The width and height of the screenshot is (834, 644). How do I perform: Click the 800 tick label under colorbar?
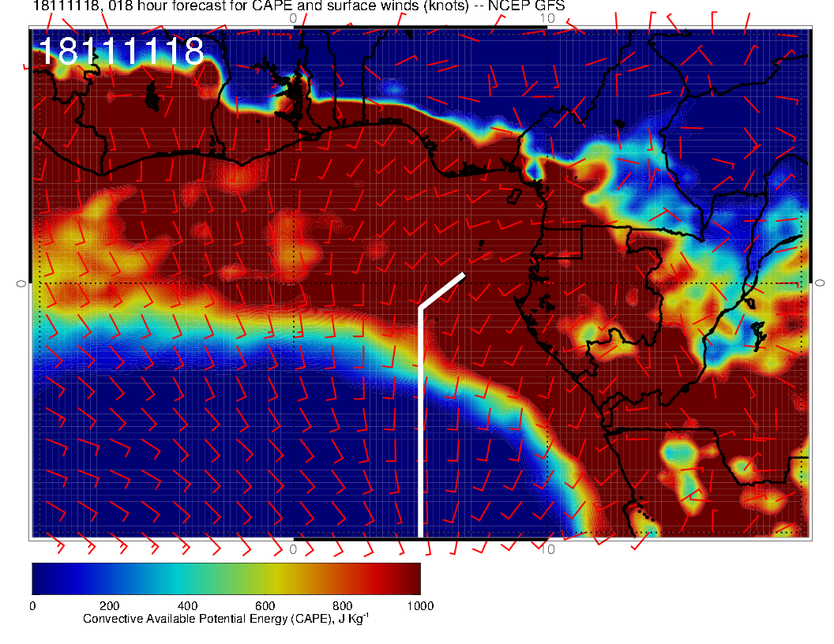(x=342, y=605)
